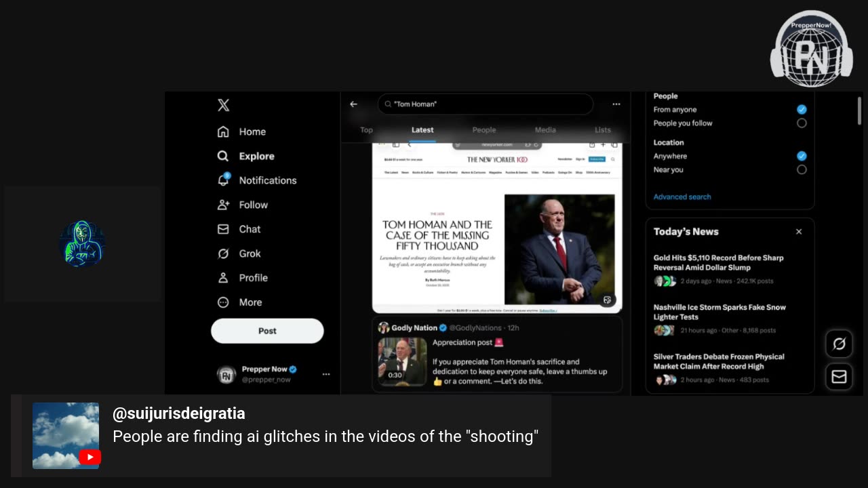
Task: Switch to the People tab
Action: [x=484, y=130]
